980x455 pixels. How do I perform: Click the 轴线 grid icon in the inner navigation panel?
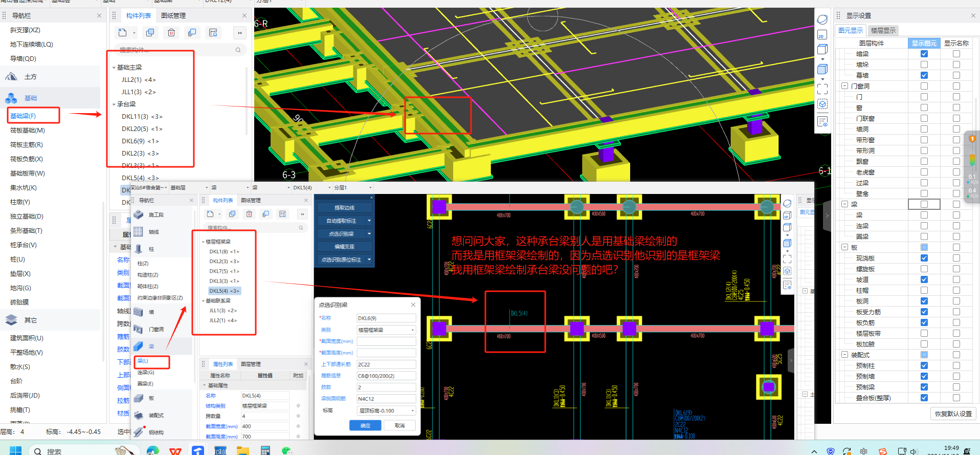pyautogui.click(x=138, y=231)
